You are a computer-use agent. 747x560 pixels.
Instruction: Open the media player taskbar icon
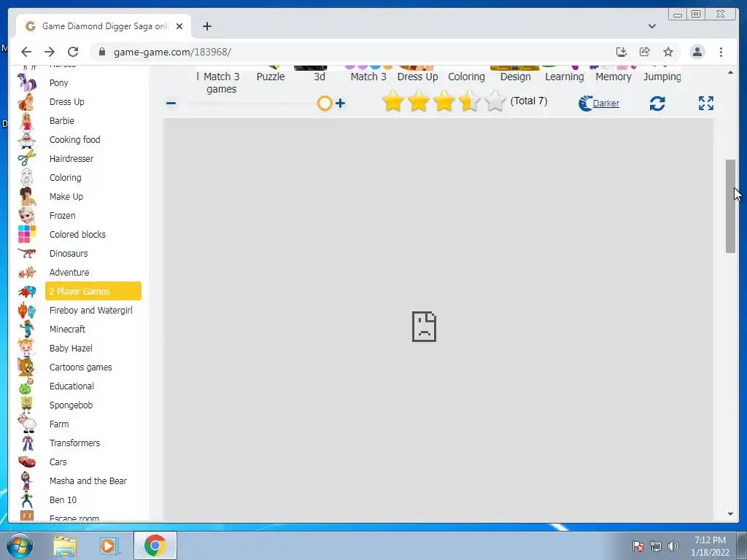[109, 545]
